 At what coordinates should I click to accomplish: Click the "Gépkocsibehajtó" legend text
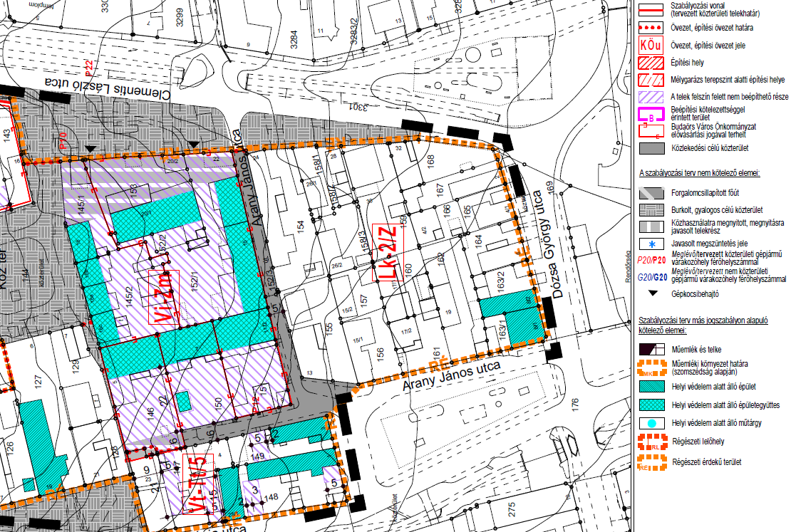(x=695, y=294)
